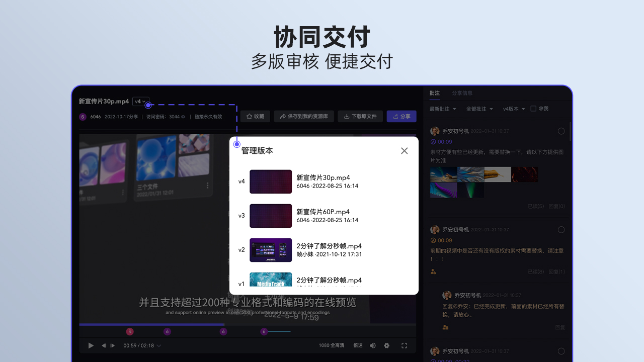Image resolution: width=644 pixels, height=362 pixels.
Task: Select the v2 version thumbnail 2分钟了解分秒帧.mp4
Action: [271, 250]
